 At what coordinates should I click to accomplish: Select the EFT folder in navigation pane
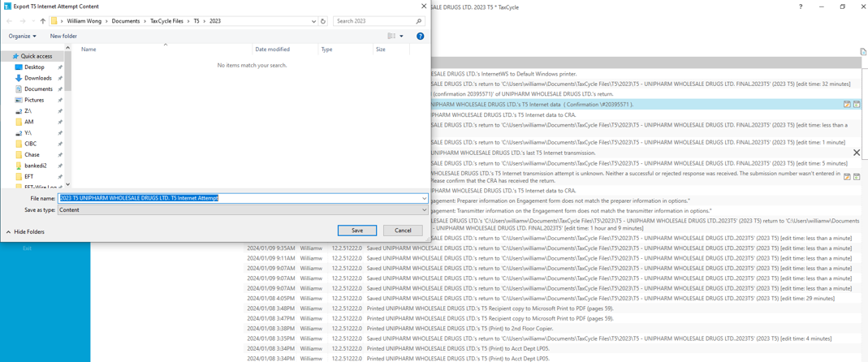pyautogui.click(x=29, y=177)
